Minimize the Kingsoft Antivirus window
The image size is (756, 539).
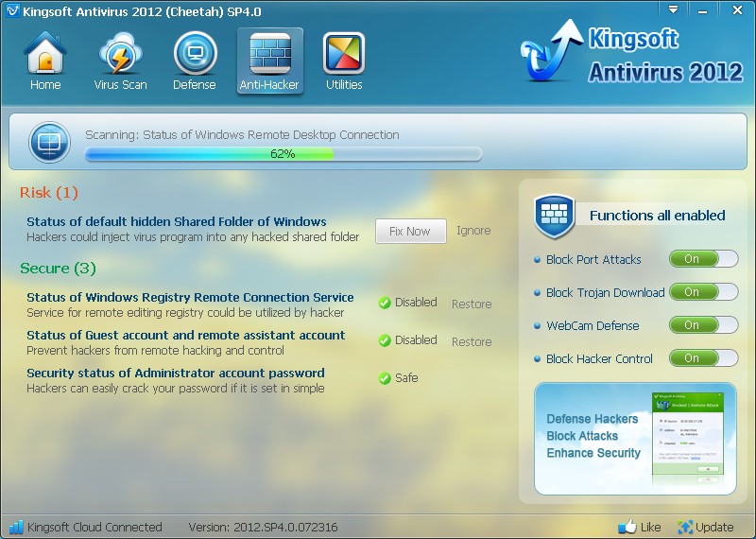pos(703,10)
